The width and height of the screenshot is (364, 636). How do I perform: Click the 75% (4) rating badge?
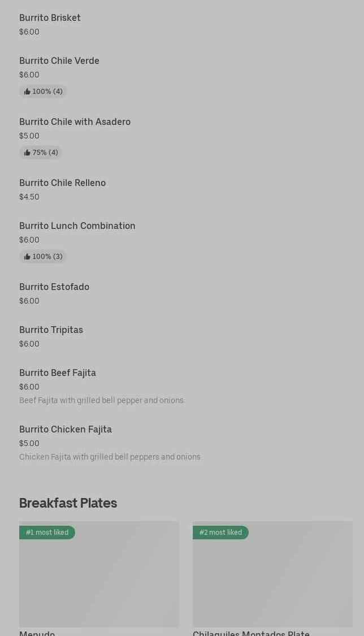41,153
